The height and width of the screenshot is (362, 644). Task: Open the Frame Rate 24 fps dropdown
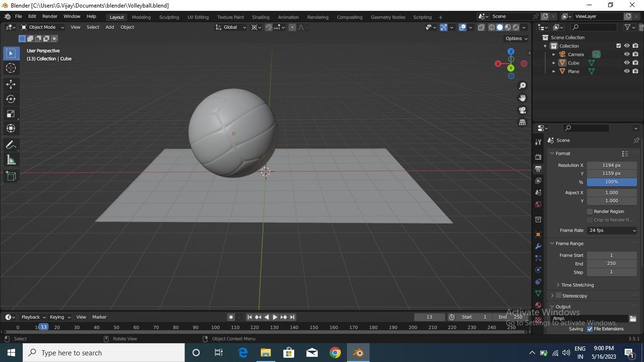point(612,230)
